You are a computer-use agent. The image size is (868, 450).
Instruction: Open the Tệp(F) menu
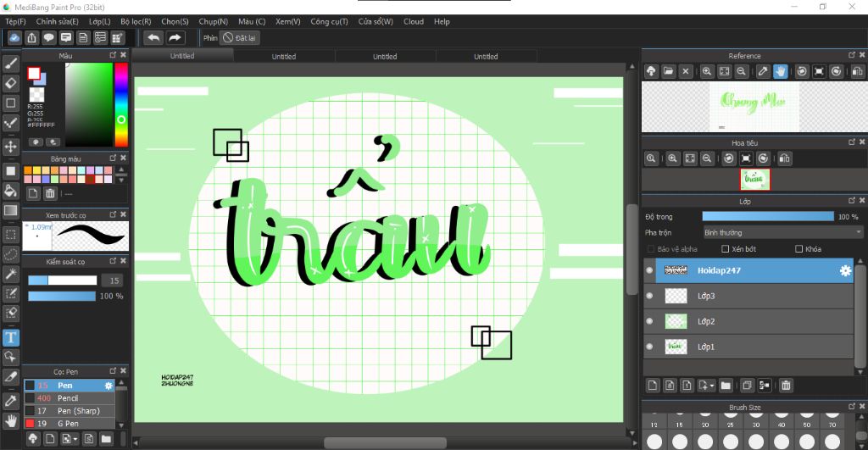tap(15, 21)
